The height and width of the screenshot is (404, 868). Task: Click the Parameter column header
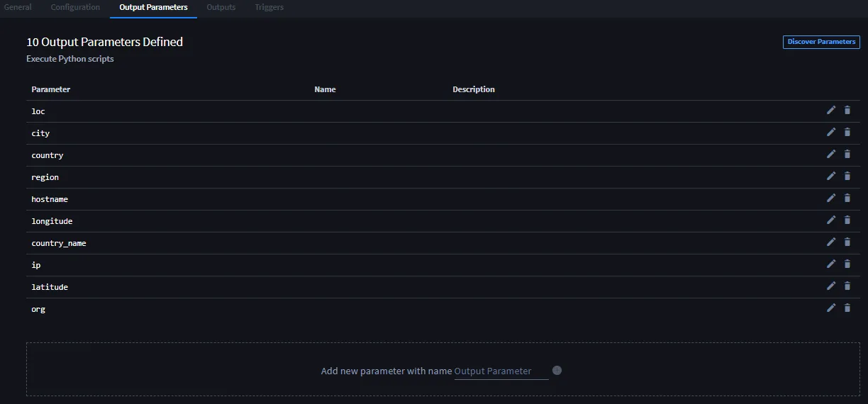tap(51, 89)
